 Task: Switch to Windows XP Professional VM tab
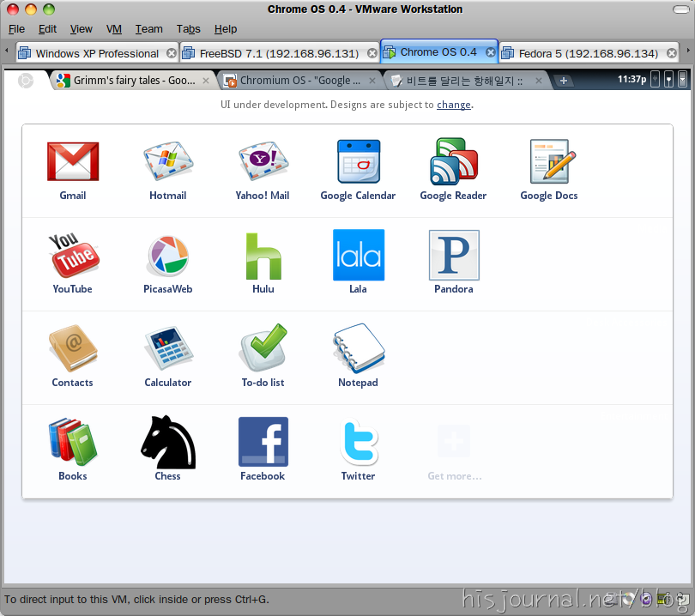click(x=97, y=54)
